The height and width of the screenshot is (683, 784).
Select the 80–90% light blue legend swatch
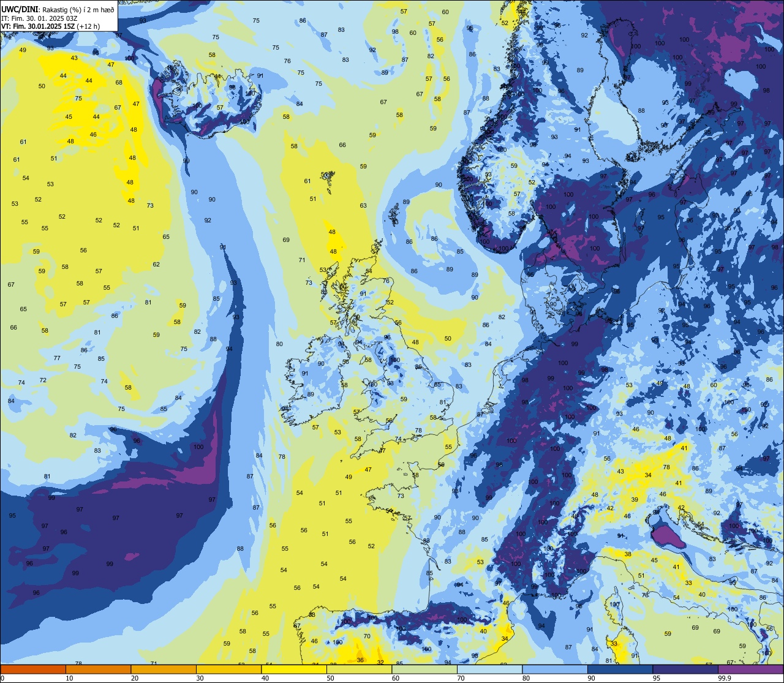555,670
